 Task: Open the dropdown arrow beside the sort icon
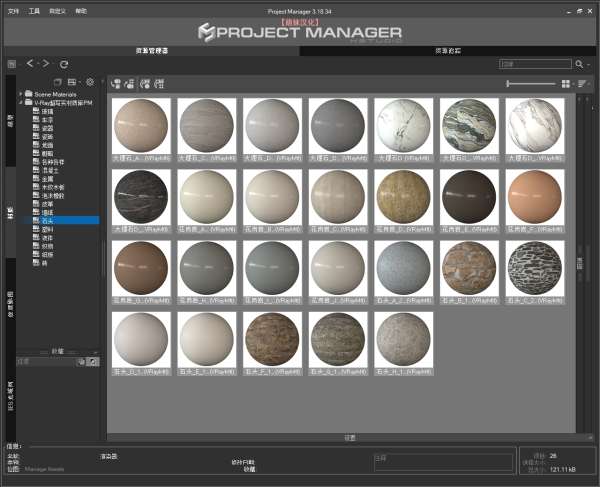(589, 84)
